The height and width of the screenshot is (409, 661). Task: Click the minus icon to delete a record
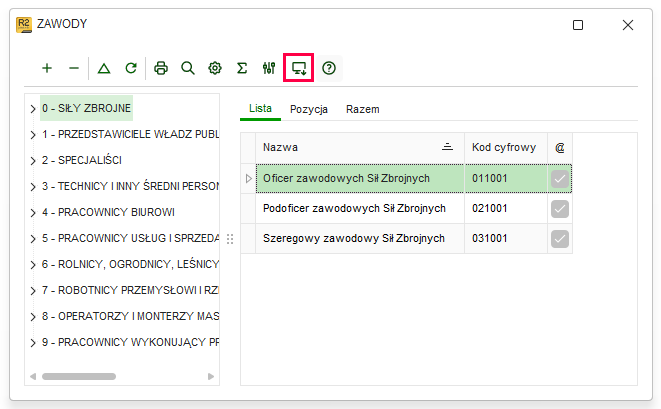tap(74, 68)
